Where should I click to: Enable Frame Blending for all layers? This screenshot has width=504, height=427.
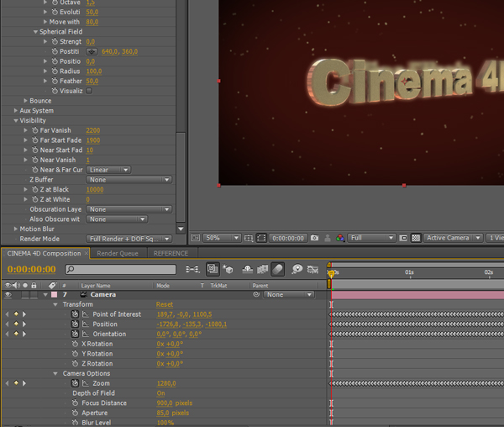[262, 269]
